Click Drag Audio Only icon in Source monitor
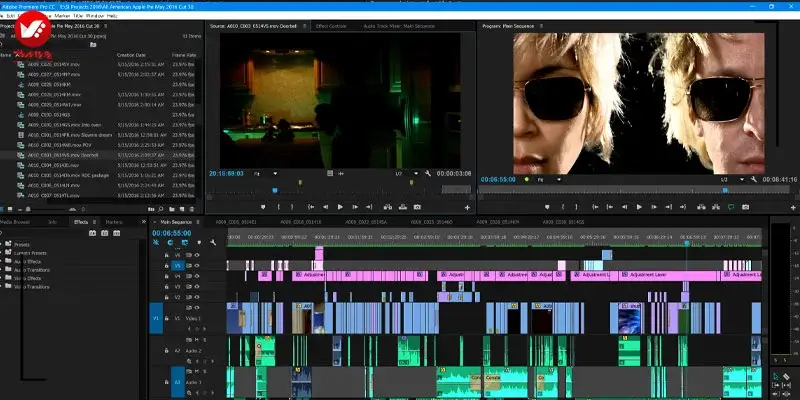800x400 pixels. coord(340,173)
